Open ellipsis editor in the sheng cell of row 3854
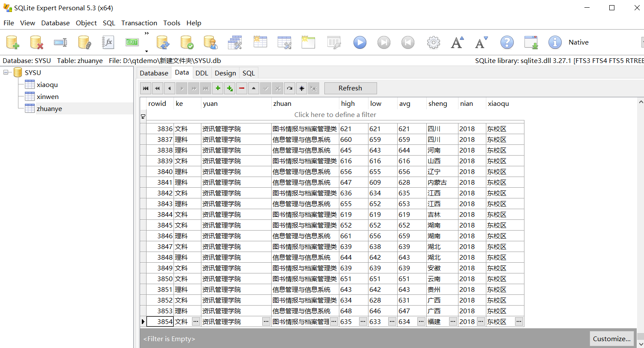This screenshot has width=644, height=348. point(453,321)
